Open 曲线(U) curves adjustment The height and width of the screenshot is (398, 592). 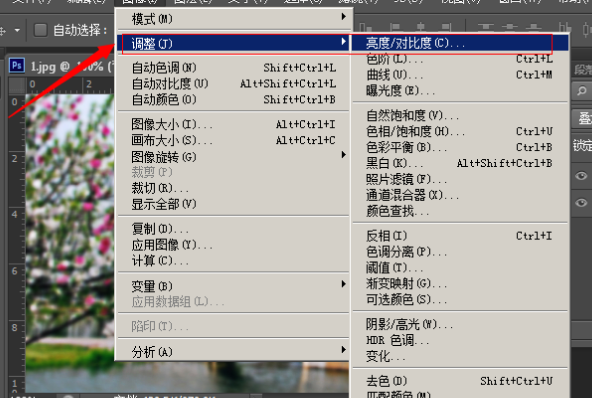pos(460,75)
